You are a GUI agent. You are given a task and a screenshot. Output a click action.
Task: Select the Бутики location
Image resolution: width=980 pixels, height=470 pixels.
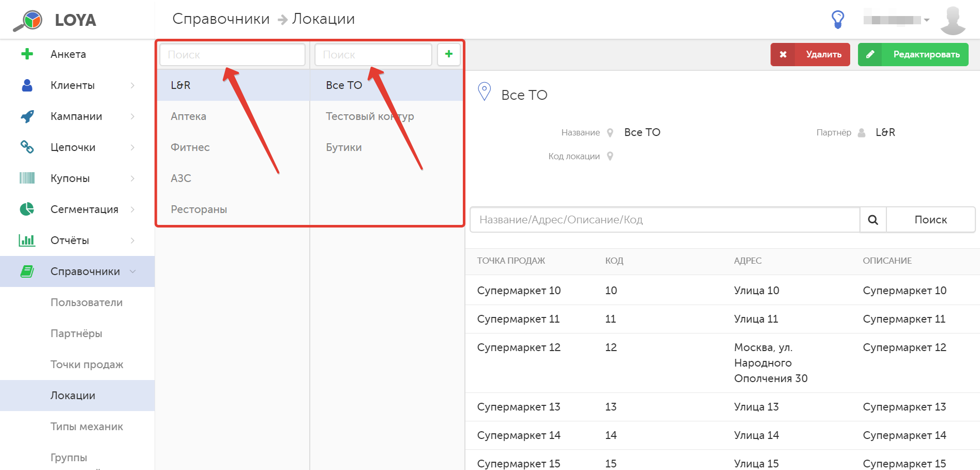[386, 147]
